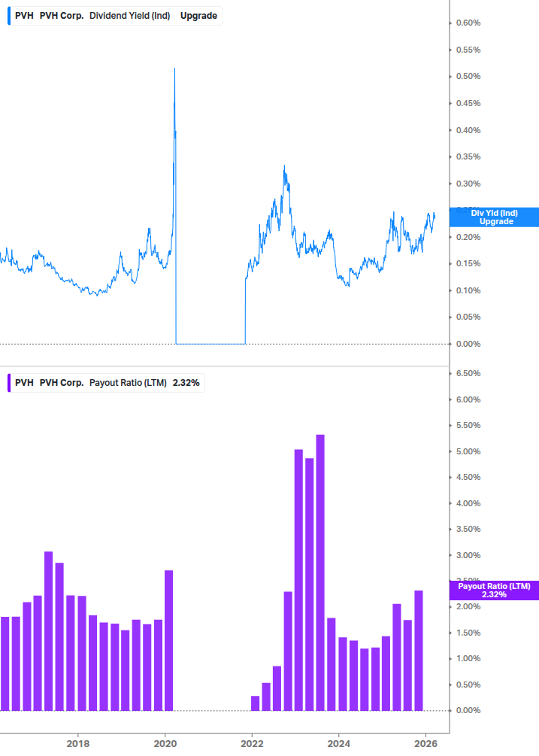Click the purple color strip beside PVH payout legend

pos(8,382)
